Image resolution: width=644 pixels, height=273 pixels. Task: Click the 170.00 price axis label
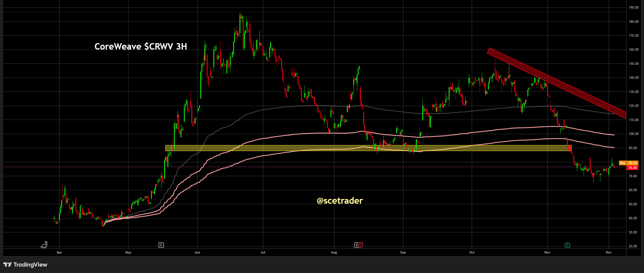(633, 36)
